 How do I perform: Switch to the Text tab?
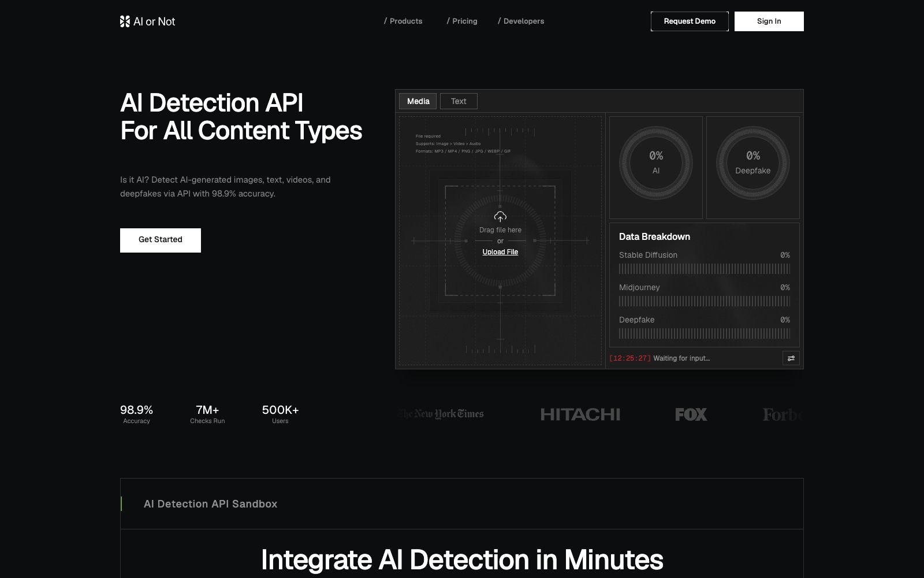click(459, 101)
